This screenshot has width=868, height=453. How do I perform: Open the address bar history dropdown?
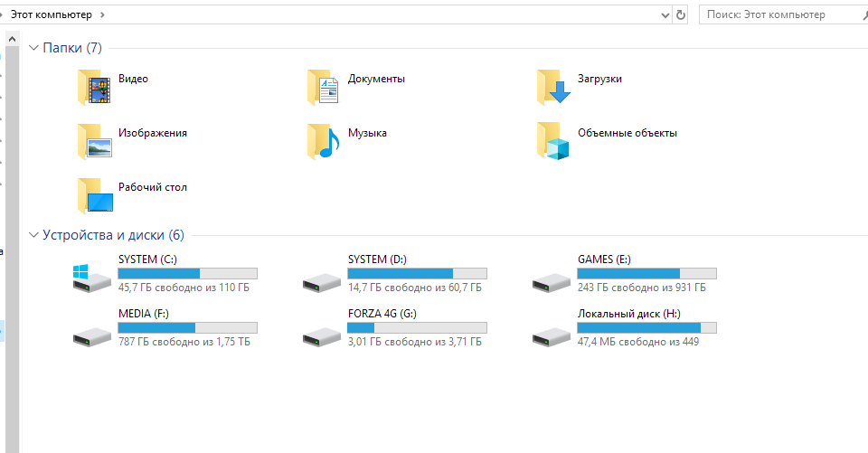665,14
